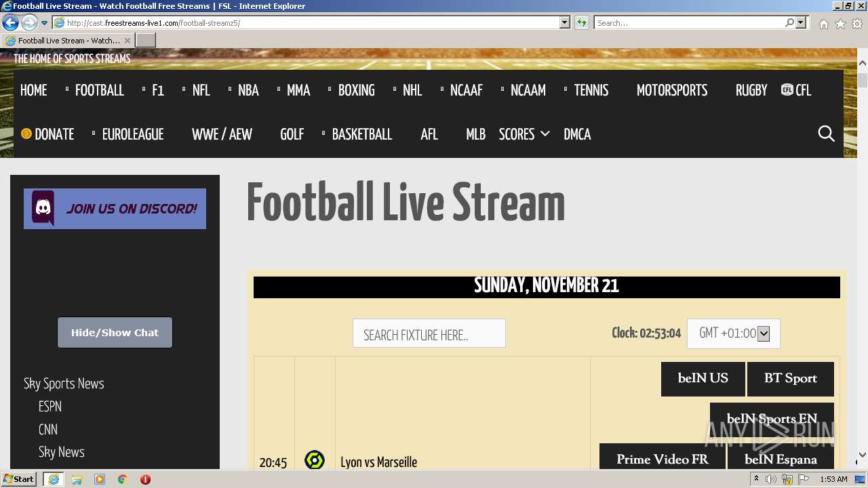Open the IE Home icon
868x488 pixels.
(x=823, y=24)
